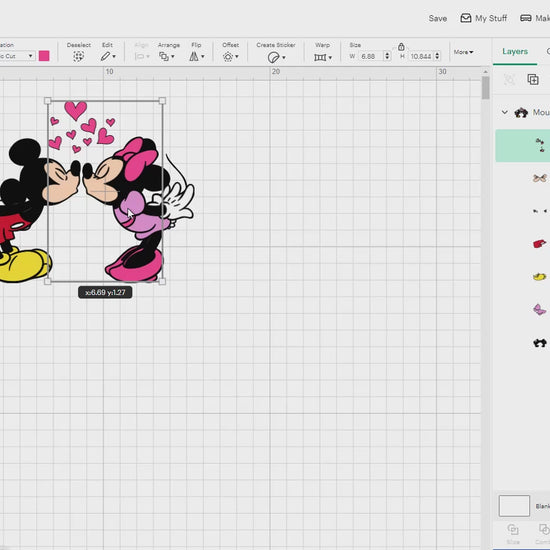Open the Edit dropdown arrow
This screenshot has height=550, width=550.
114,57
